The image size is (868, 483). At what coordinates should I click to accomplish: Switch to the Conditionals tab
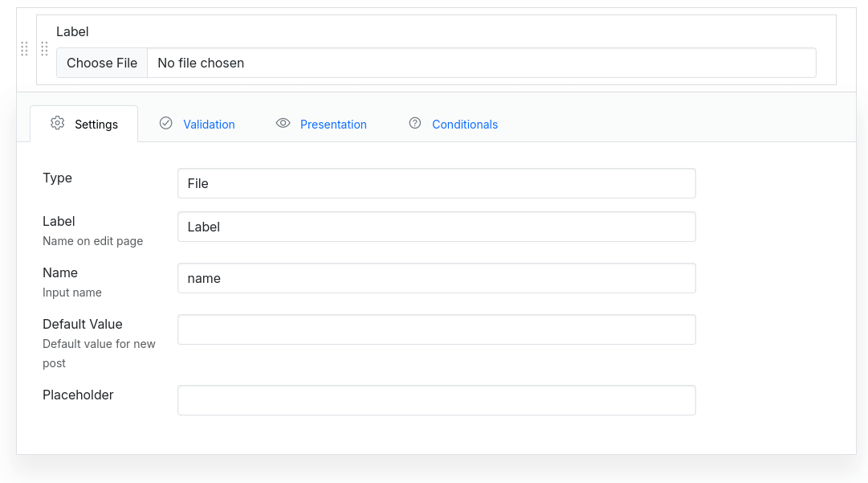point(464,124)
